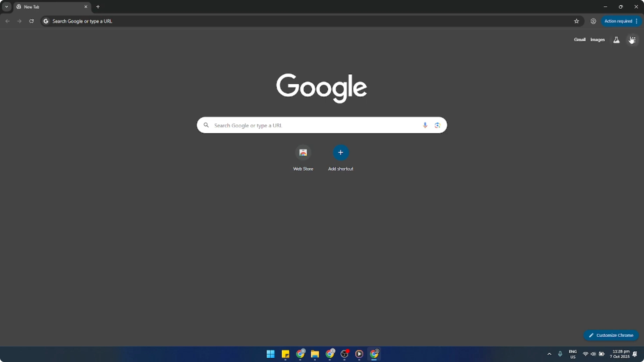Open Sticky Notes from the taskbar
Screen dimensions: 644x362
coord(285,354)
